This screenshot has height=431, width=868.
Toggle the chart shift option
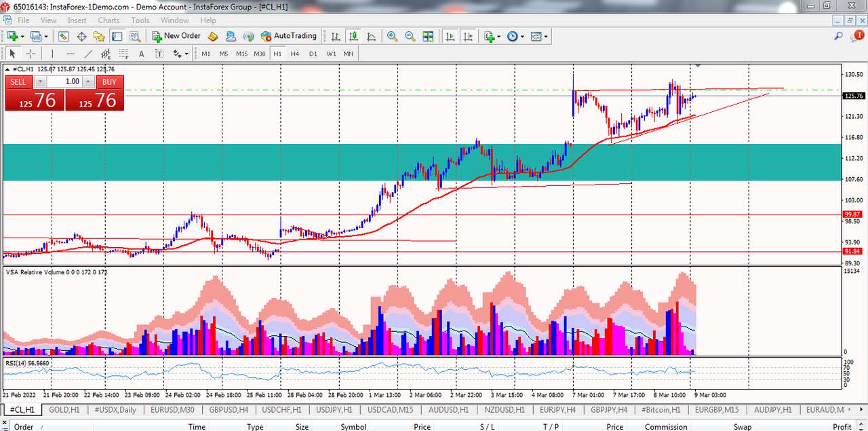[x=467, y=36]
